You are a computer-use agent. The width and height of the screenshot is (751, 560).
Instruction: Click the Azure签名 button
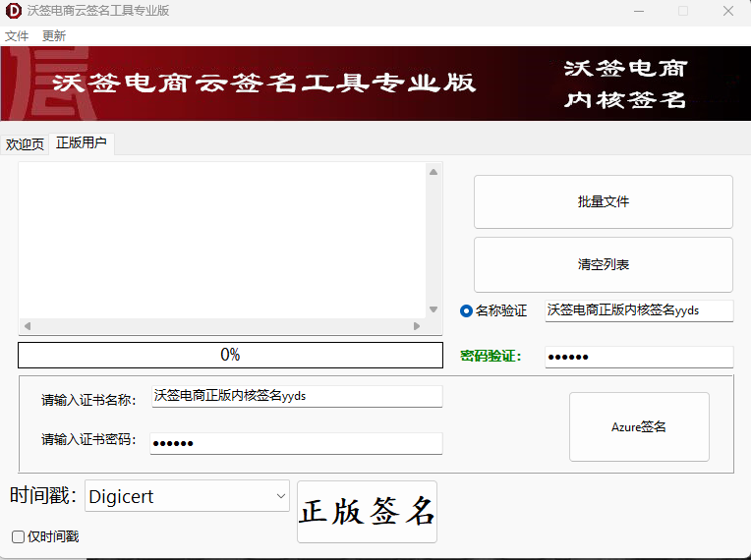click(639, 427)
